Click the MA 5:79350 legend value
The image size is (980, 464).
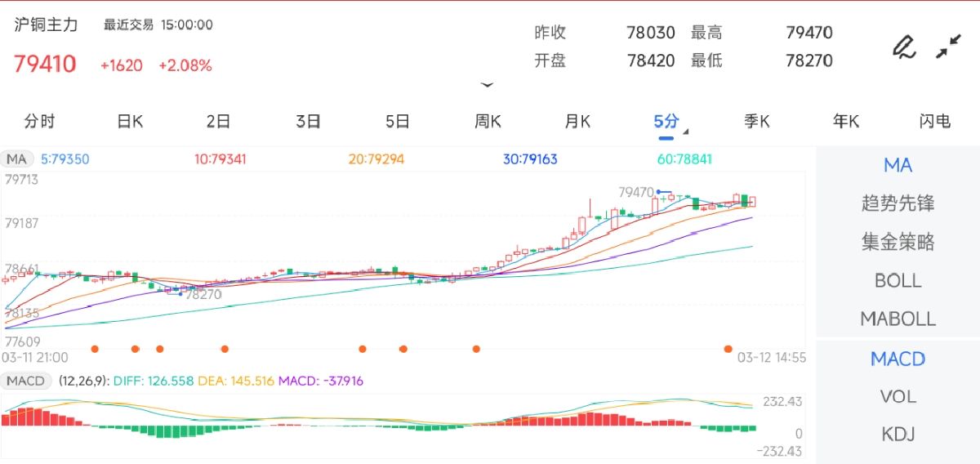tap(65, 159)
